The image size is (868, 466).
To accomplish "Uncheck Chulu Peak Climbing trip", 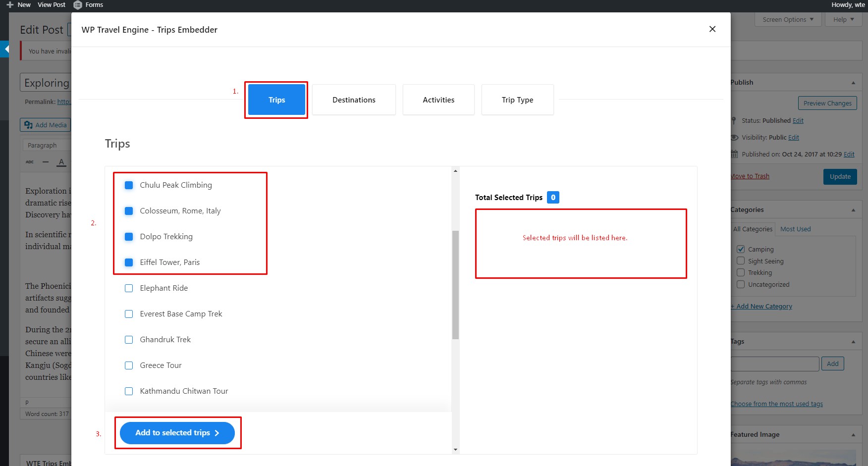I will point(129,185).
